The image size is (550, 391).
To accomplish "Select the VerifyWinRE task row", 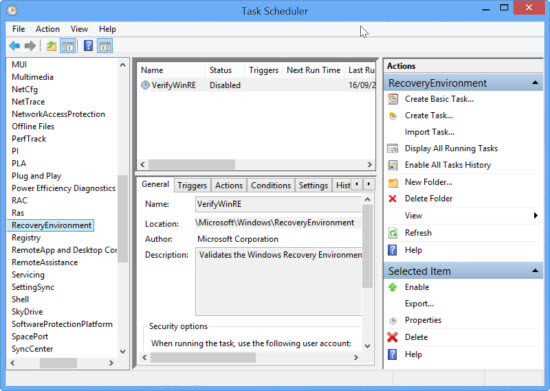I will [x=256, y=85].
